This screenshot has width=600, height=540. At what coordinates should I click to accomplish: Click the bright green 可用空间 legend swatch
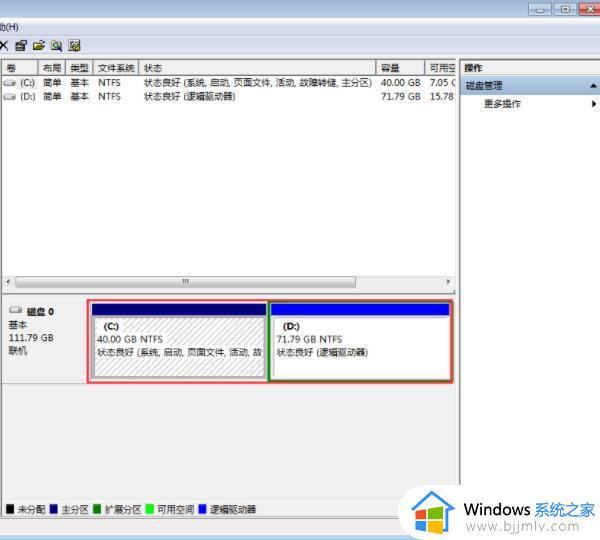150,509
